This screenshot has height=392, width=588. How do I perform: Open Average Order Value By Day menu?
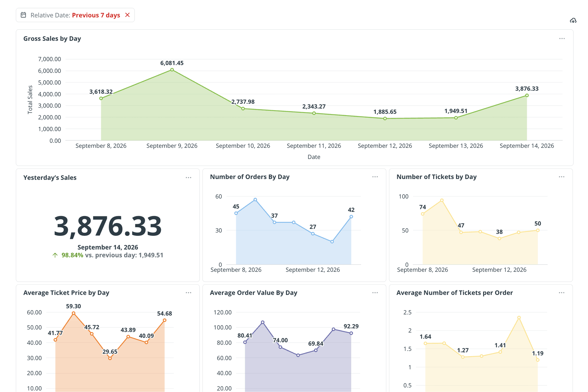[x=375, y=292]
